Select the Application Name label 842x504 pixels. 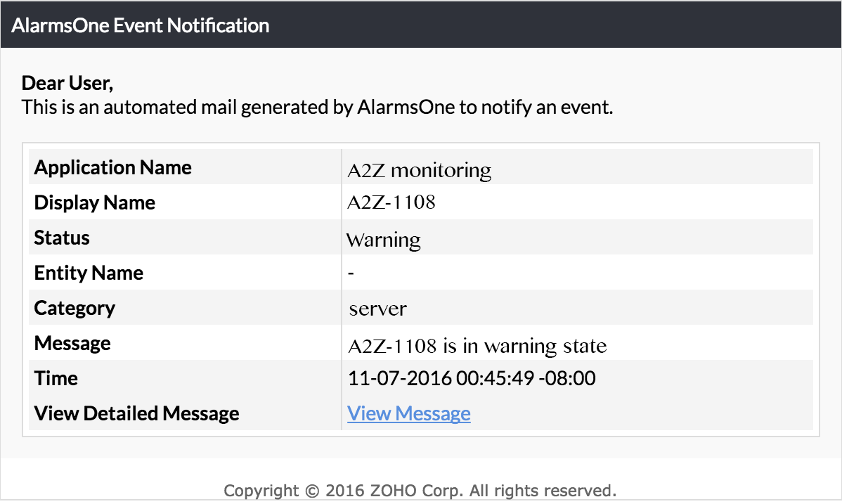[112, 167]
